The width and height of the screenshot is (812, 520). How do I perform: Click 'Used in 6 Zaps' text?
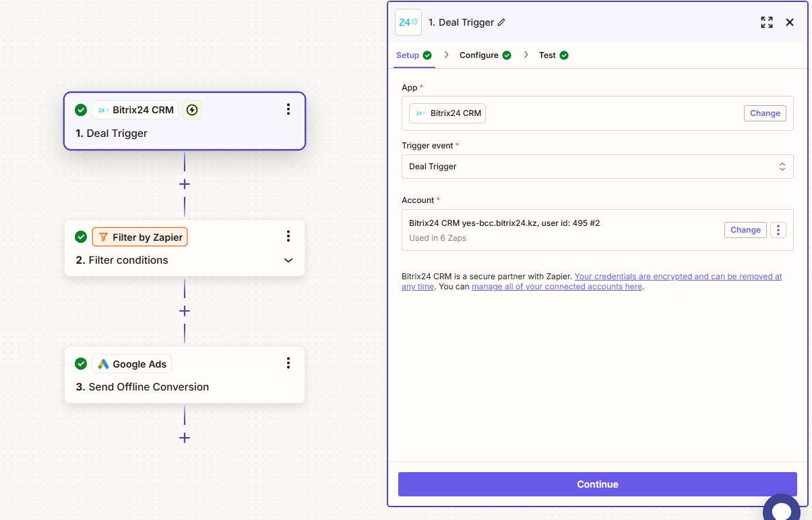(437, 238)
